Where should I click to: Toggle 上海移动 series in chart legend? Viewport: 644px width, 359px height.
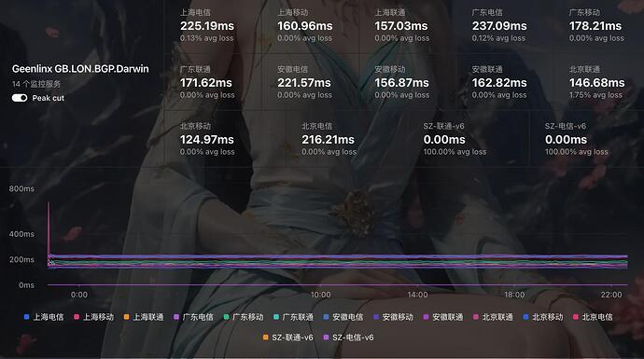[94, 317]
